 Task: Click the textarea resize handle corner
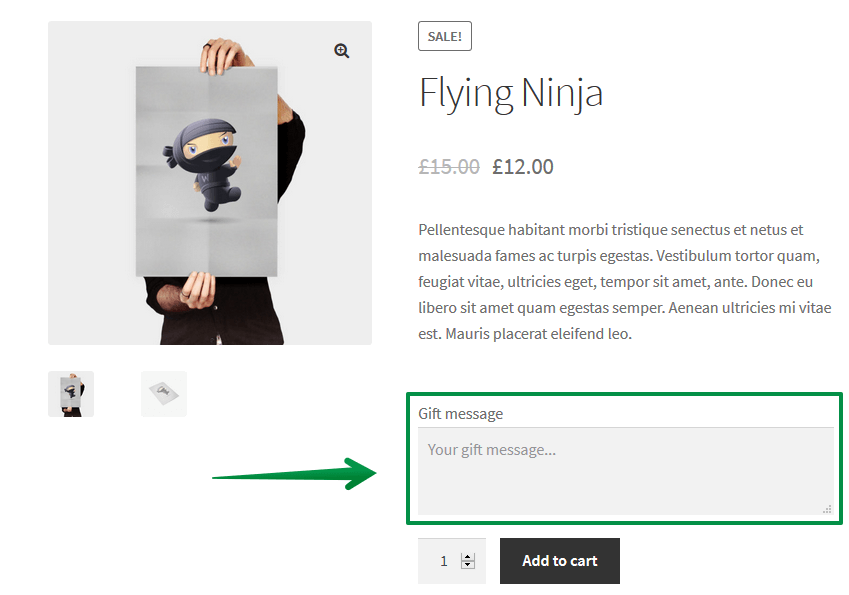coord(827,509)
